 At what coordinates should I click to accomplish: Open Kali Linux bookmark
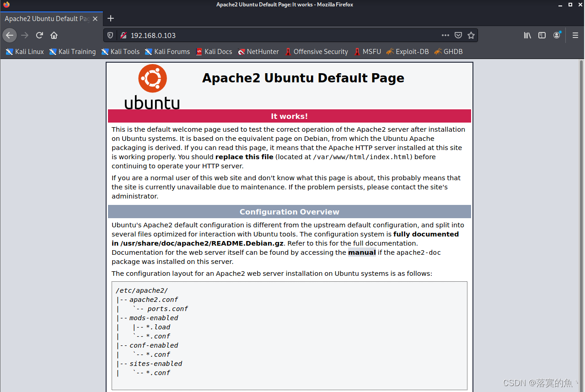[25, 52]
